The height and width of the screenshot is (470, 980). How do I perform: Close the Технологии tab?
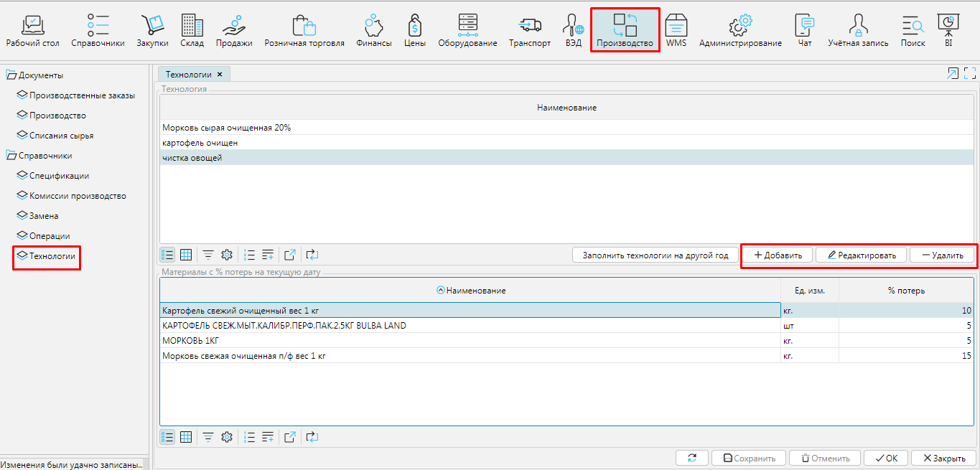220,74
